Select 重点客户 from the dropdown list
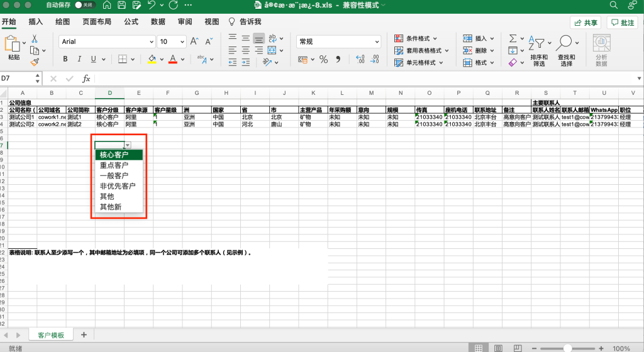 click(x=114, y=165)
